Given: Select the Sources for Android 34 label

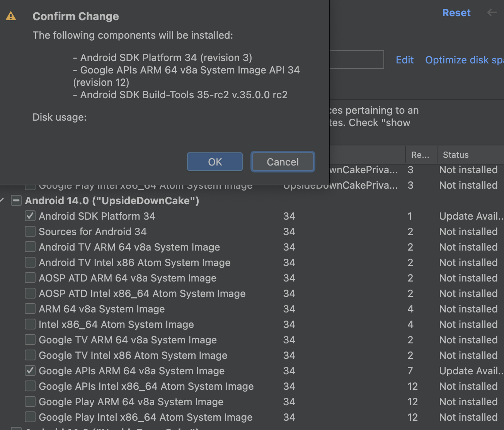Looking at the screenshot, I should tap(93, 232).
